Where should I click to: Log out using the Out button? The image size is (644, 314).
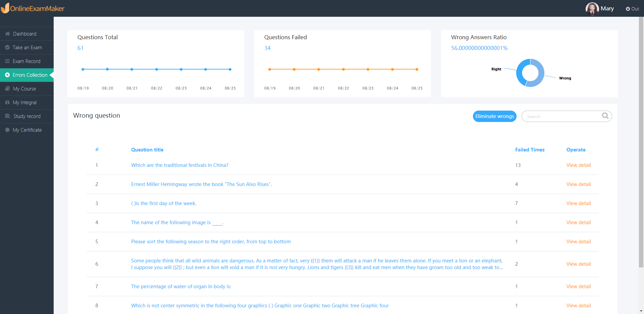632,9
